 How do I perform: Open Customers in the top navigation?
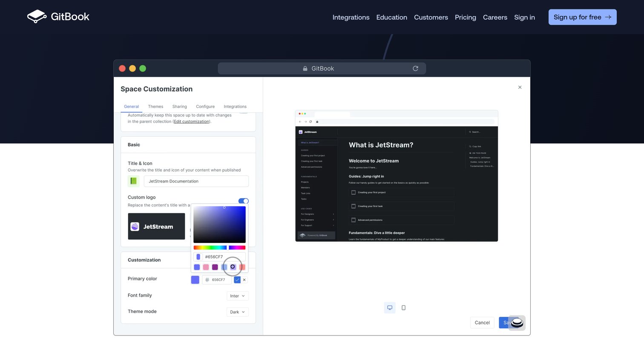tap(431, 17)
